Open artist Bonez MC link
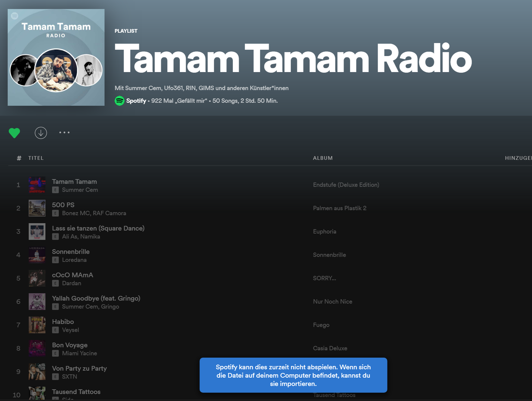The image size is (532, 401). (76, 213)
